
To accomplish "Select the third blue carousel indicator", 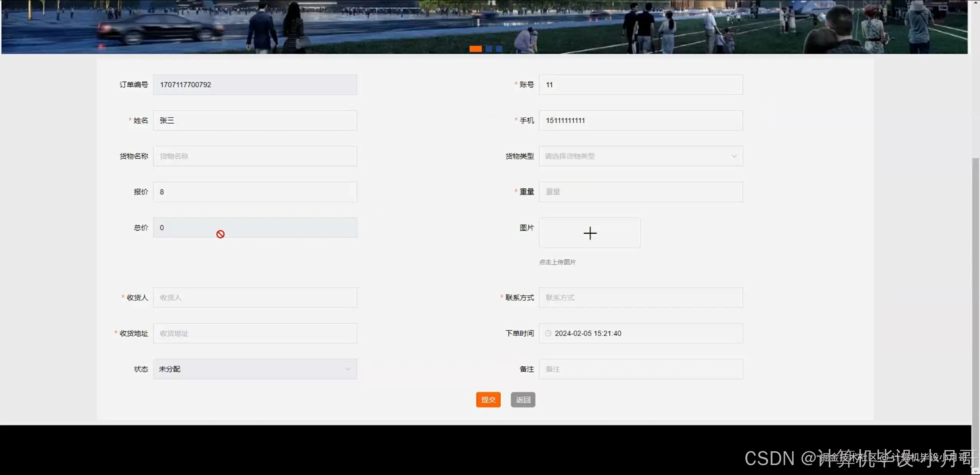I will [499, 49].
